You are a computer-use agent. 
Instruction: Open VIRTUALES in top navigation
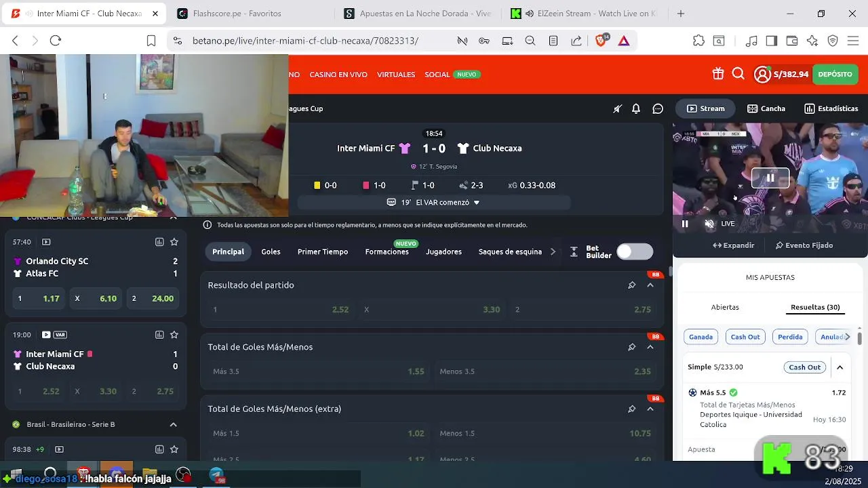coord(396,75)
